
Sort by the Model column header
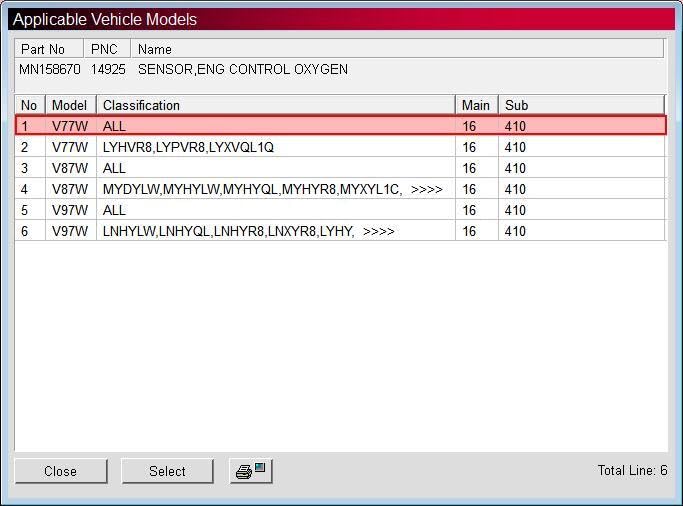pos(71,105)
